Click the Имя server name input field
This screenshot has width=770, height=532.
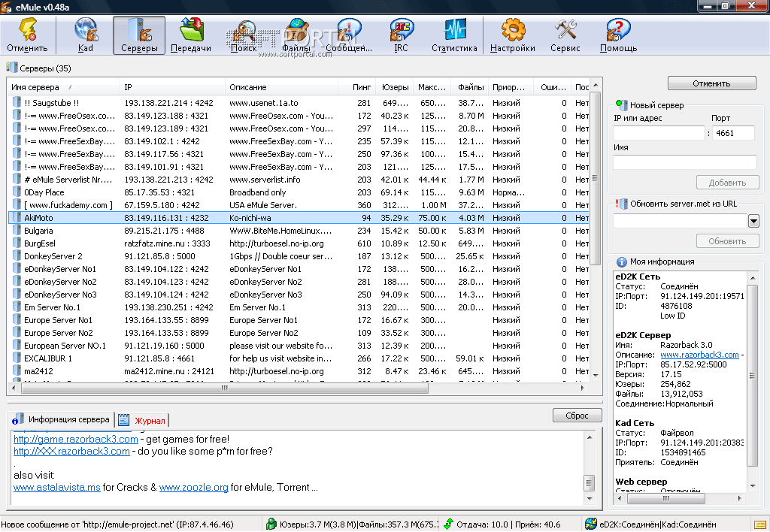click(x=685, y=162)
